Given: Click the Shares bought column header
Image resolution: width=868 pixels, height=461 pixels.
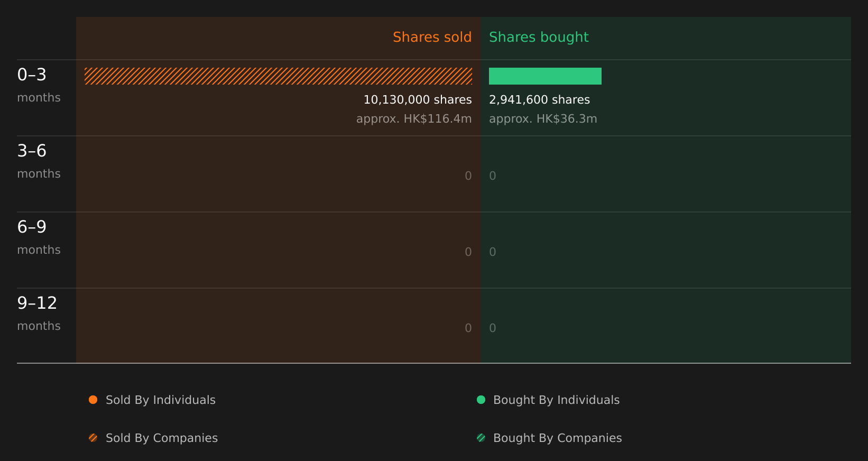Looking at the screenshot, I should click(x=539, y=38).
